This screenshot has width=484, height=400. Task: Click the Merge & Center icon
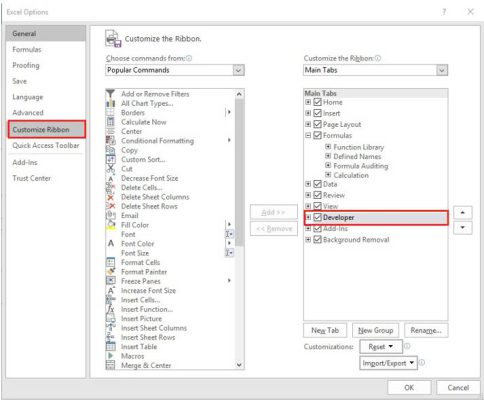pyautogui.click(x=110, y=365)
